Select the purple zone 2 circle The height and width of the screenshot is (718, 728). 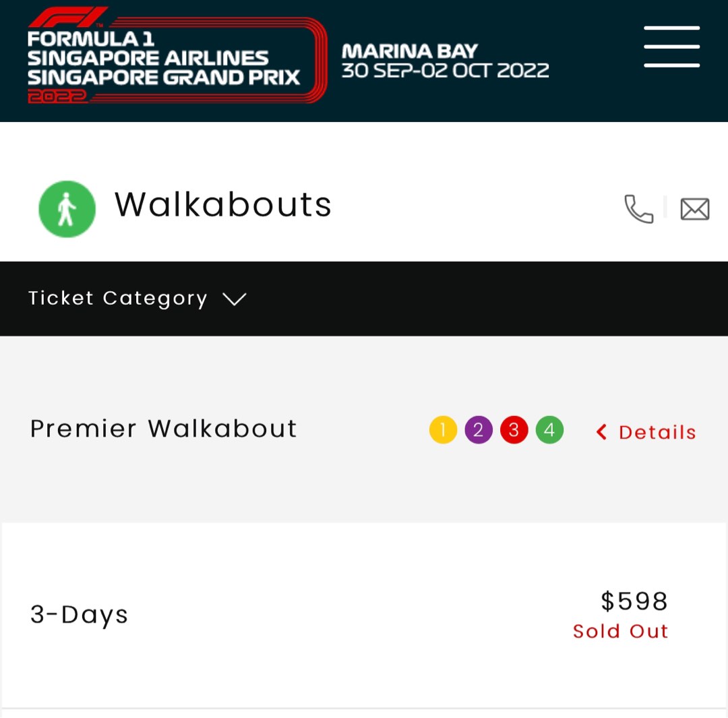[x=478, y=429]
